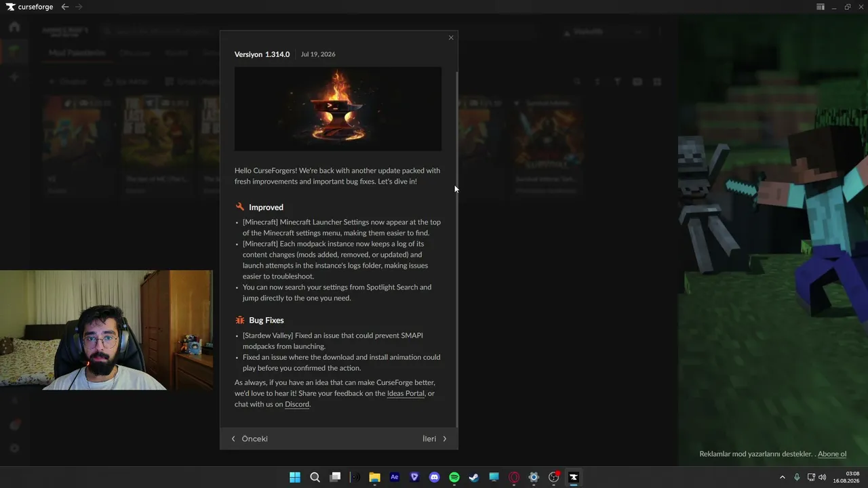Image resolution: width=868 pixels, height=488 pixels.
Task: Click the microphone icon in system tray
Action: tap(797, 477)
